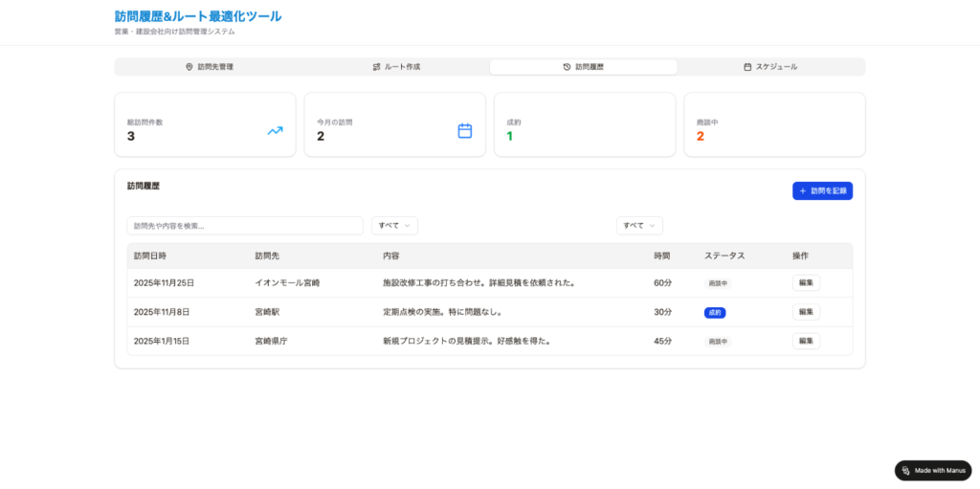
Task: Open the ルート作成 tab
Action: 396,67
